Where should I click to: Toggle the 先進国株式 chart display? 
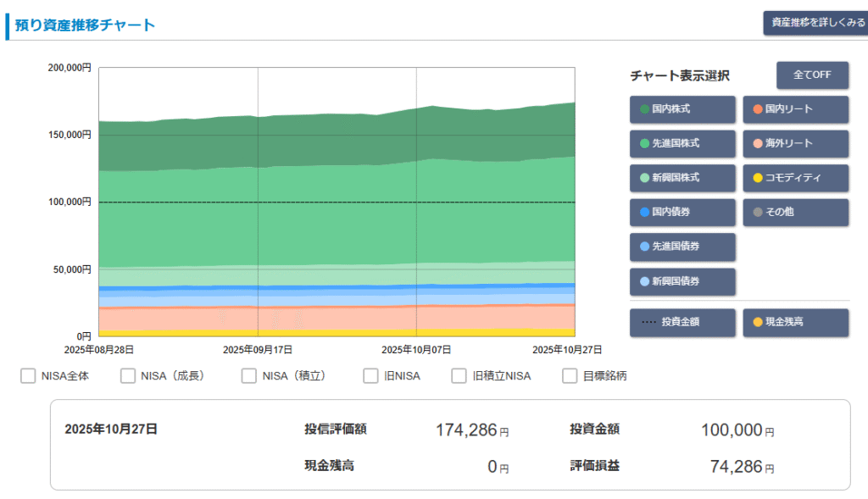coord(682,144)
